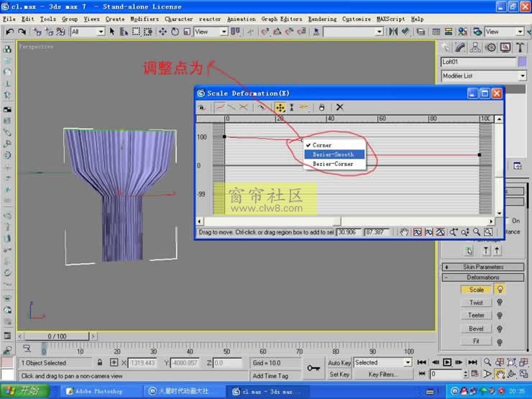The image size is (532, 399).
Task: Choose Corner in the context menu
Action: click(x=334, y=145)
